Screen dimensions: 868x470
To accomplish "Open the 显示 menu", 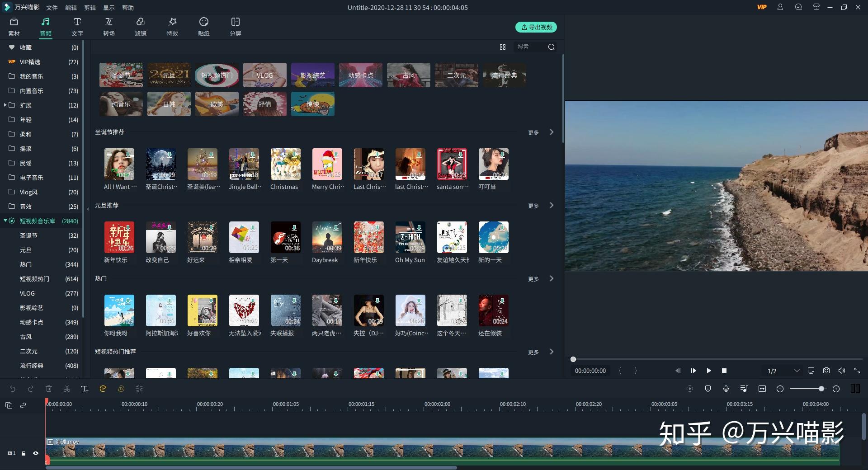I will coord(109,8).
